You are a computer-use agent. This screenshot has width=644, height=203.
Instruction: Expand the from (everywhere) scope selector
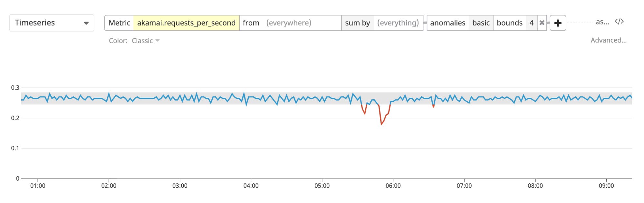tap(289, 23)
